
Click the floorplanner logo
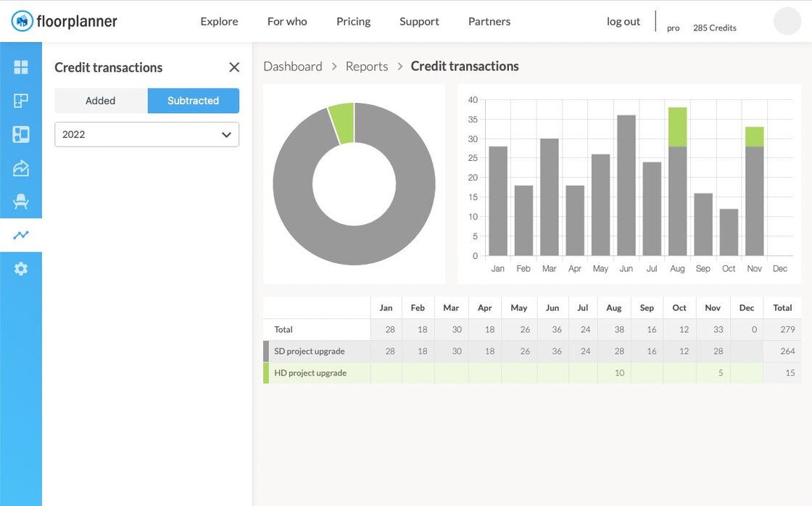click(x=65, y=21)
